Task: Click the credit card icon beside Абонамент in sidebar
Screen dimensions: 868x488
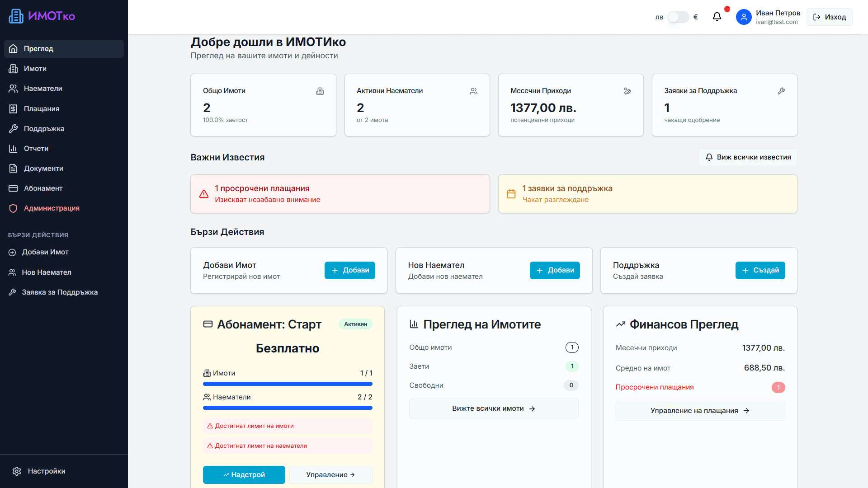Action: tap(13, 188)
